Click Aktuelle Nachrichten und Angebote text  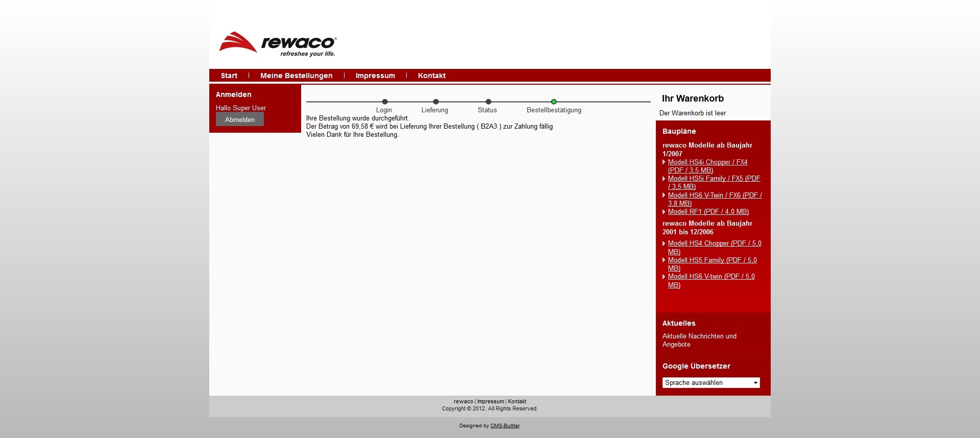699,340
